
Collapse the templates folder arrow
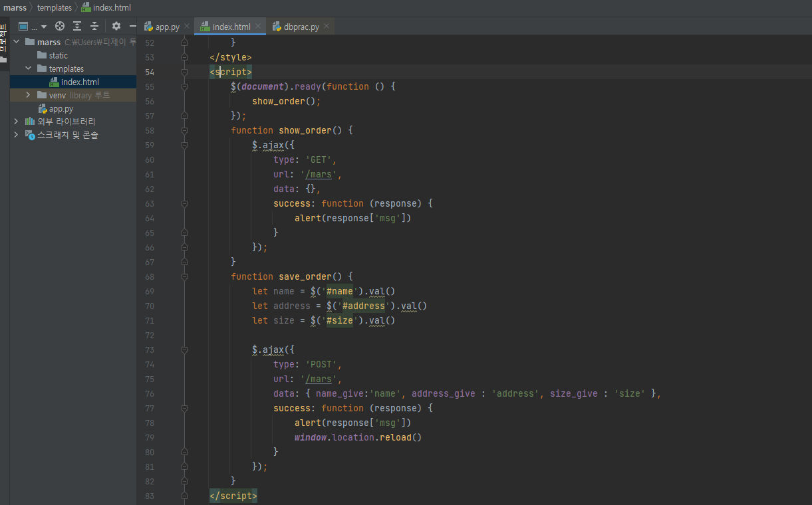(28, 68)
